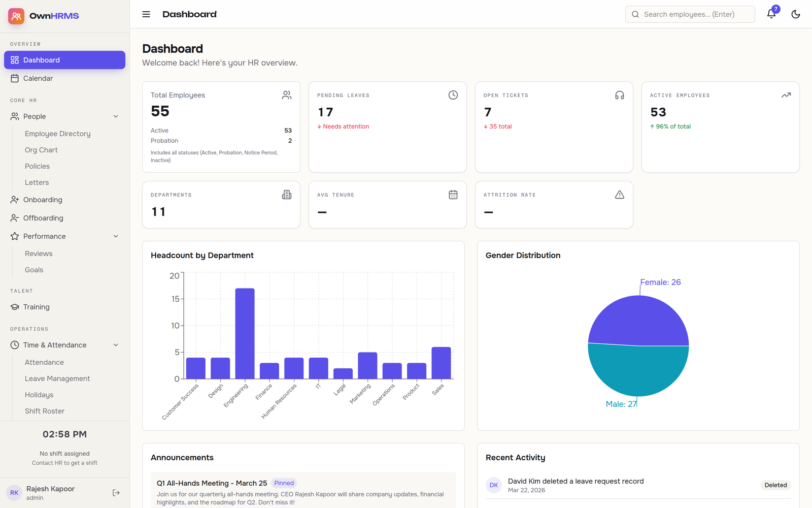The height and width of the screenshot is (508, 812).
Task: Click the Male pie slice
Action: pos(638,371)
